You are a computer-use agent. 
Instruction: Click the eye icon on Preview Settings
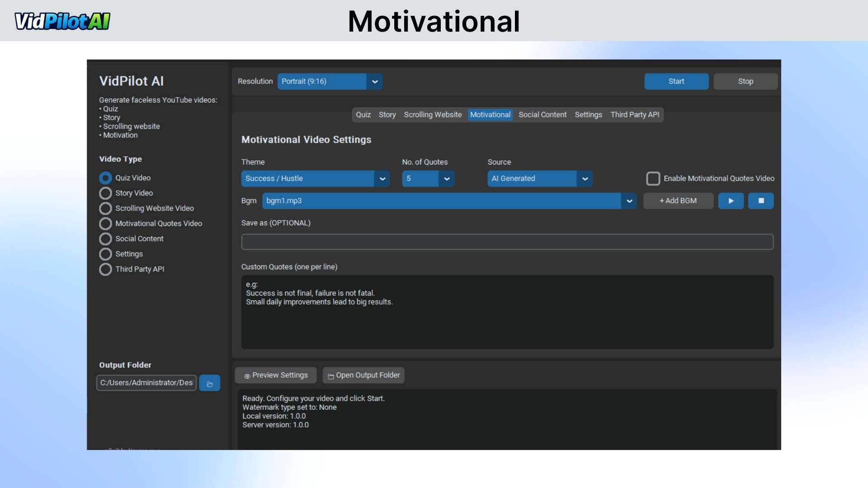tap(247, 375)
